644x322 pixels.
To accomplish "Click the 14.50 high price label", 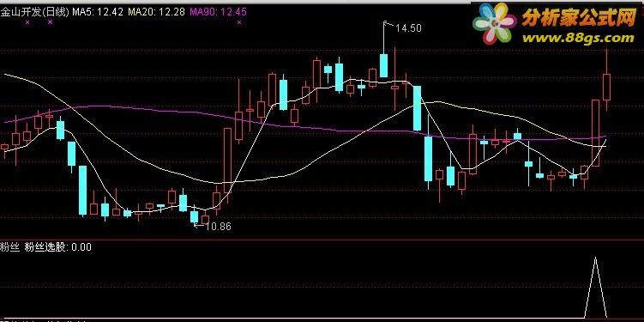I will 409,28.
